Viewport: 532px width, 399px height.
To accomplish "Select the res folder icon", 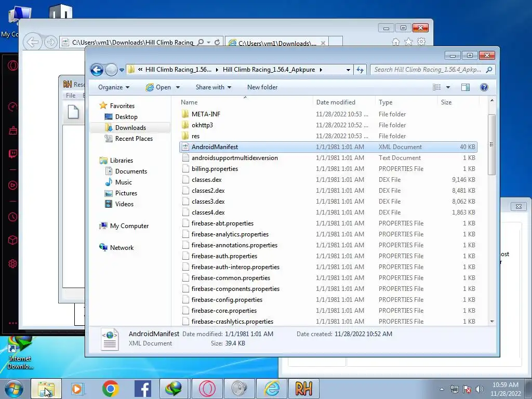I will pyautogui.click(x=185, y=136).
